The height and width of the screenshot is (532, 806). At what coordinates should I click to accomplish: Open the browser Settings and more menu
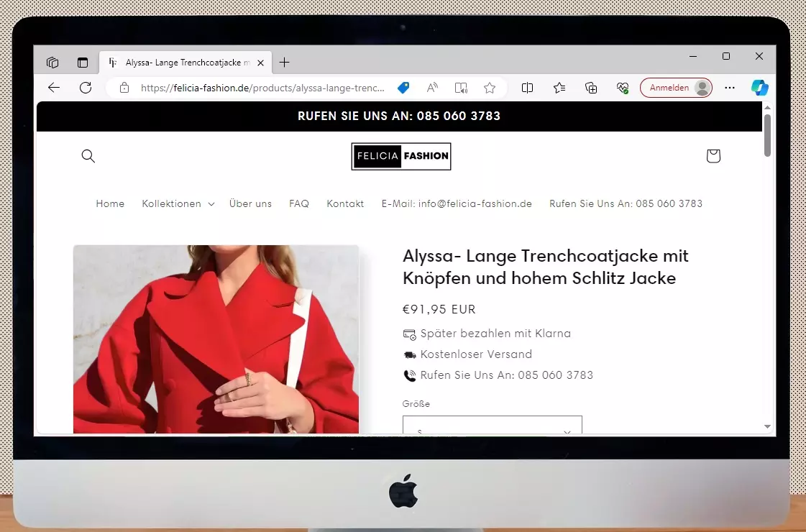coord(729,88)
